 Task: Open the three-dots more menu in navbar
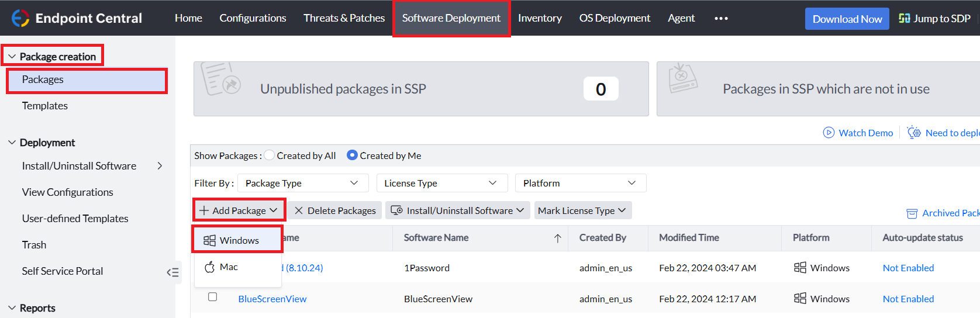click(x=721, y=18)
